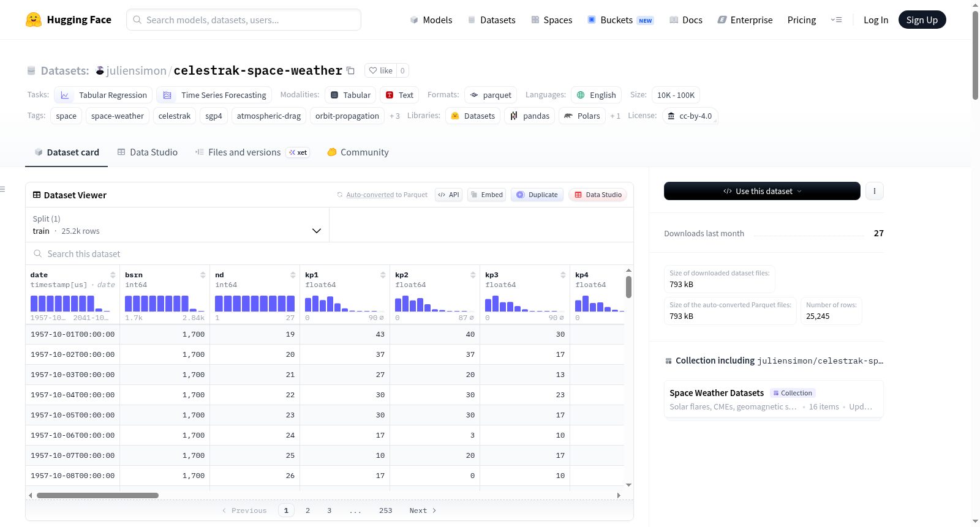Open the Datasets menu item

coord(491,20)
